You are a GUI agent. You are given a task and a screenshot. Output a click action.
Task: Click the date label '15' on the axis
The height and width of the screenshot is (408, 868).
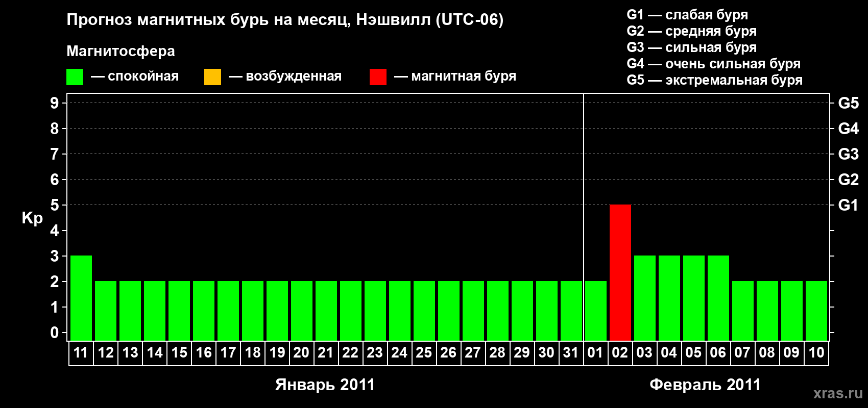[x=179, y=352]
